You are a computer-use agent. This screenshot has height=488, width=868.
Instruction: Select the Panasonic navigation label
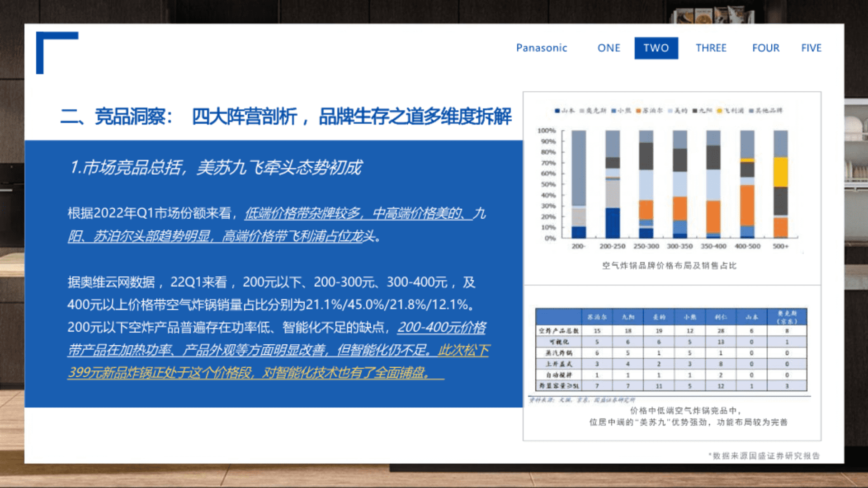[x=541, y=48]
